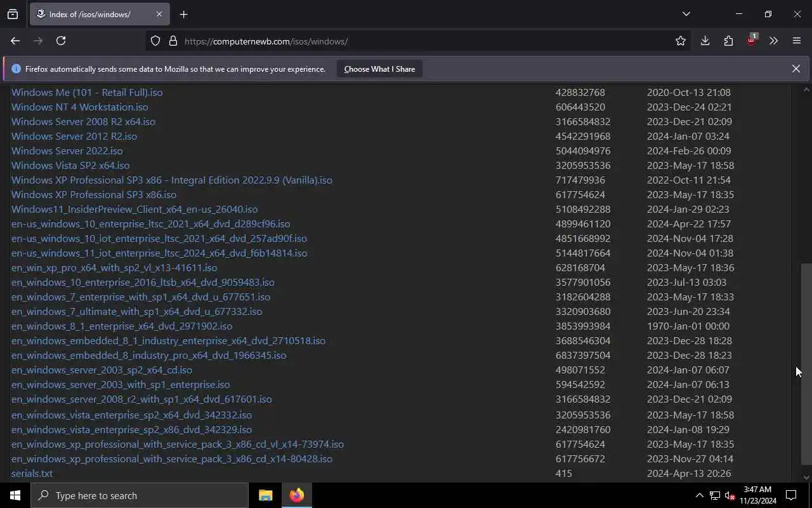Open Windows11_InsiderPreview_Client_x64 iso link
Image resolution: width=812 pixels, height=508 pixels.
click(x=134, y=209)
